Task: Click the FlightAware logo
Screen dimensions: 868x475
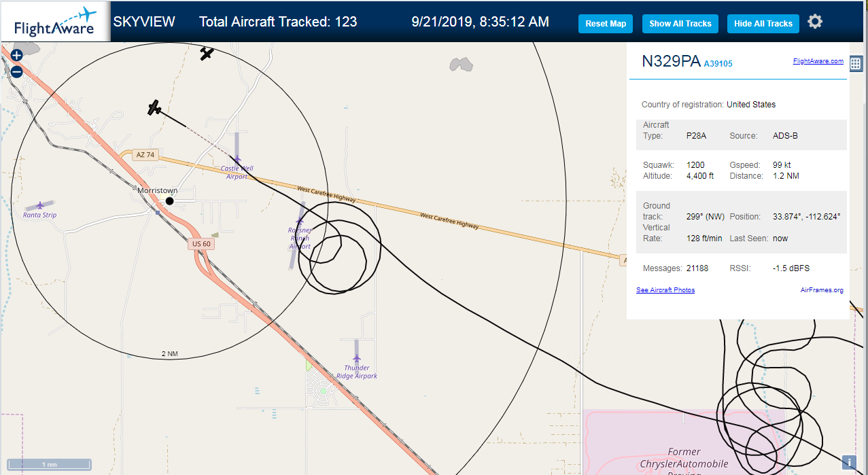Action: tap(55, 22)
